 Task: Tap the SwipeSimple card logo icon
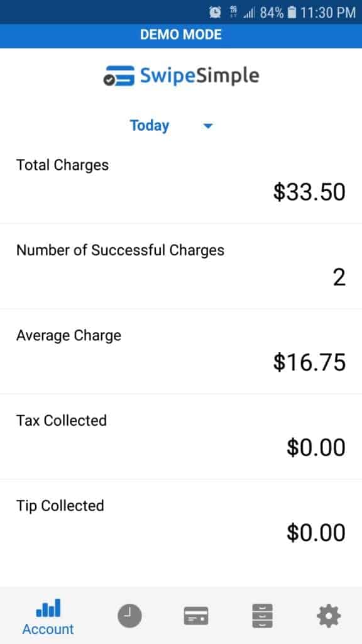pyautogui.click(x=119, y=75)
